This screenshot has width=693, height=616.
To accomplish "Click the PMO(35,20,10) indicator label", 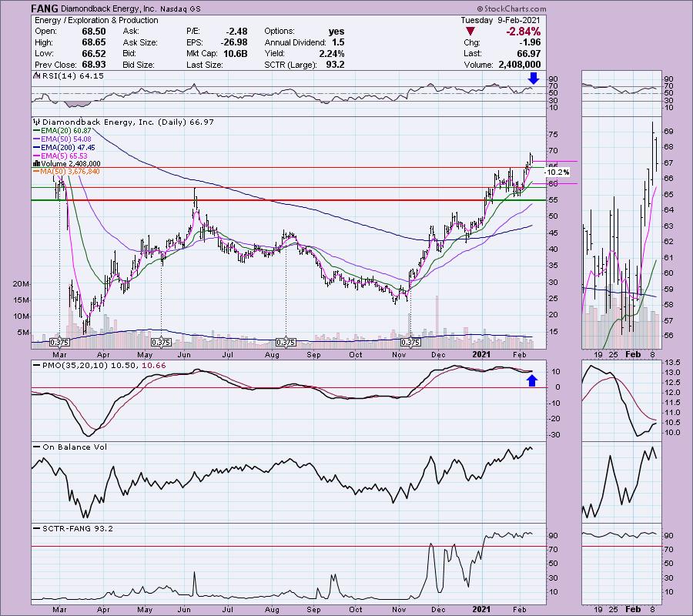I will tap(100, 366).
